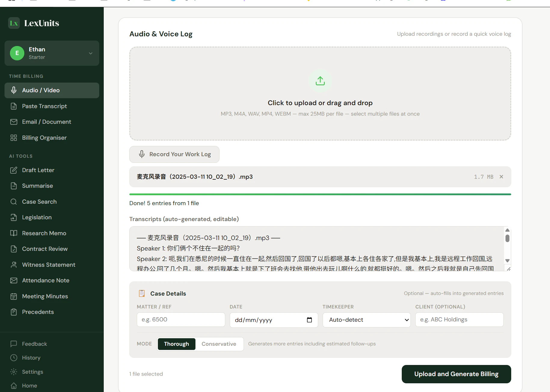Click Upload and Generate Billing
550x392 pixels.
click(456, 374)
